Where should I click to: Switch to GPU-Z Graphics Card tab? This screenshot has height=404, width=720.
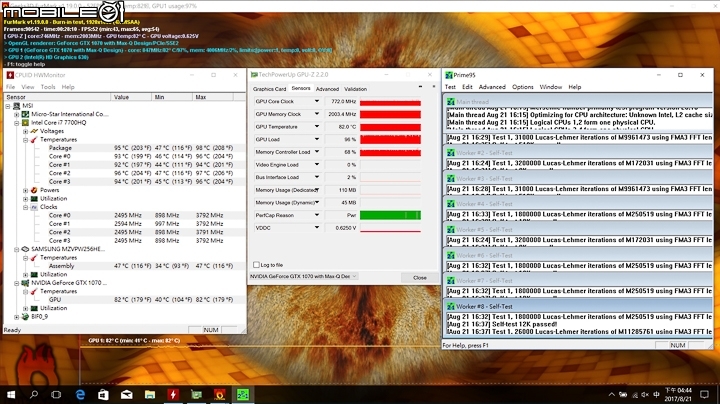[270, 89]
